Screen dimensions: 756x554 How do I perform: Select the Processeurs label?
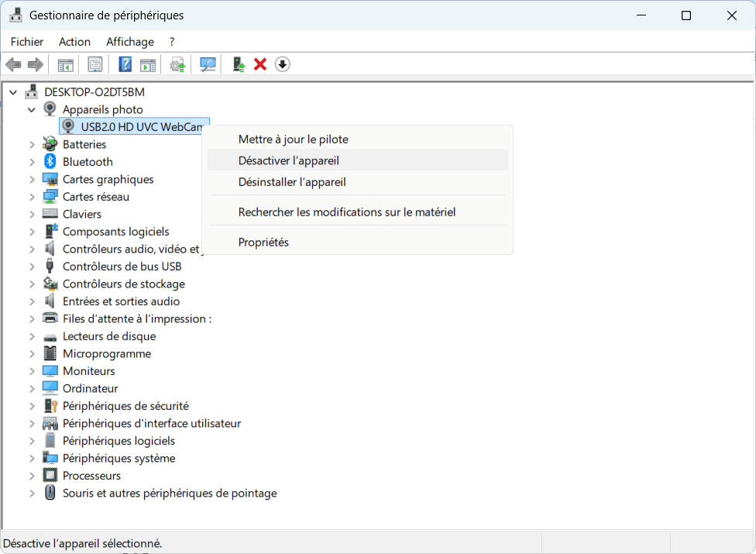point(91,476)
